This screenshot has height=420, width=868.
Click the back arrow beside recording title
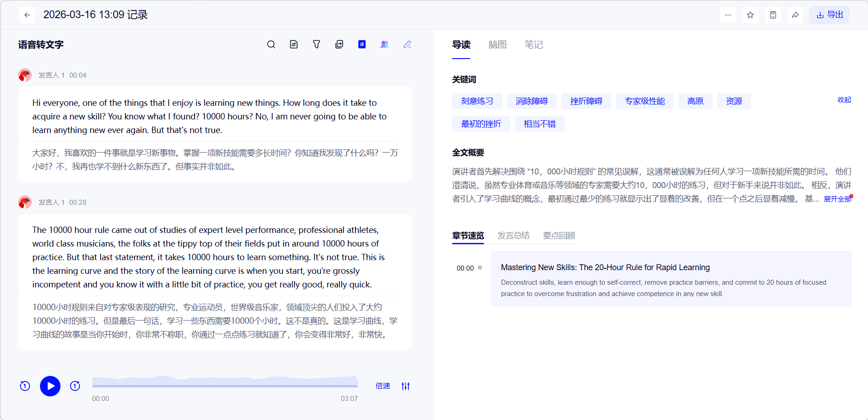coord(27,15)
